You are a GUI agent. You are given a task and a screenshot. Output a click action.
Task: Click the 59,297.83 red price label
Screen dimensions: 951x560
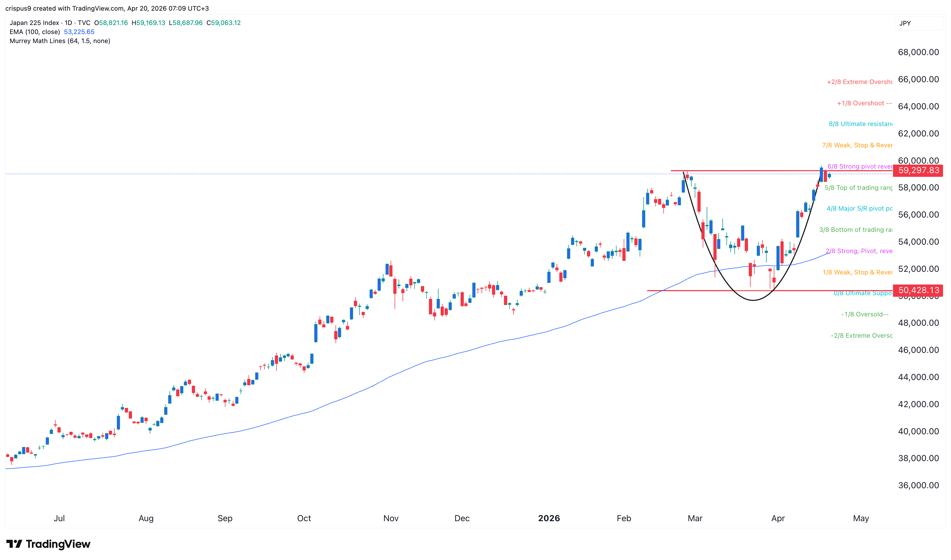(x=918, y=170)
